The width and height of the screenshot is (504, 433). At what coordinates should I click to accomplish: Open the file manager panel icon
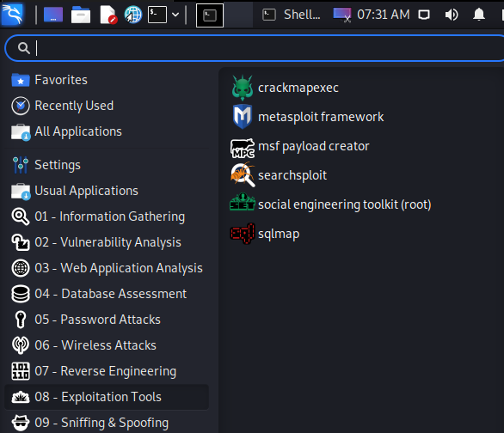80,15
